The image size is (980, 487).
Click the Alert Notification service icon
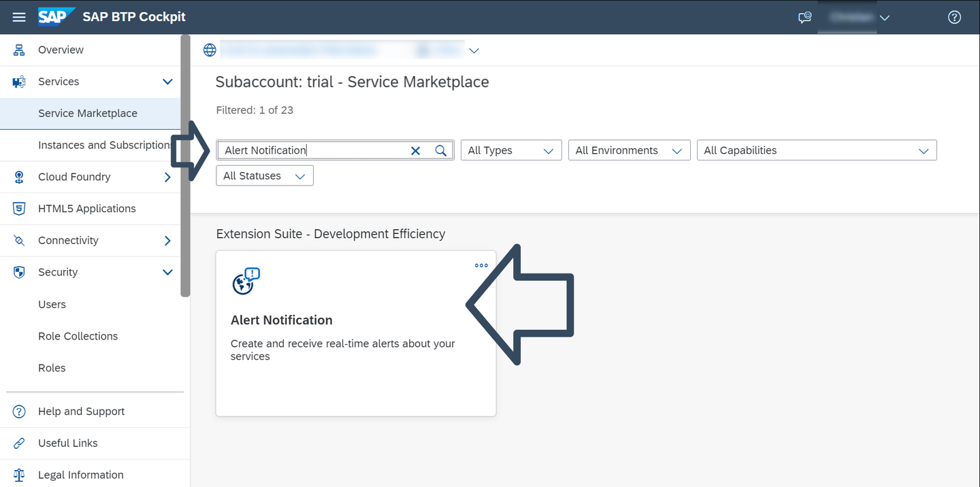[x=246, y=281]
